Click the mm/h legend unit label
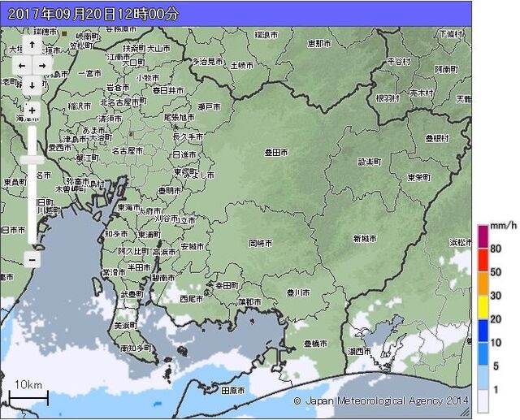The width and height of the screenshot is (520, 420). click(504, 226)
